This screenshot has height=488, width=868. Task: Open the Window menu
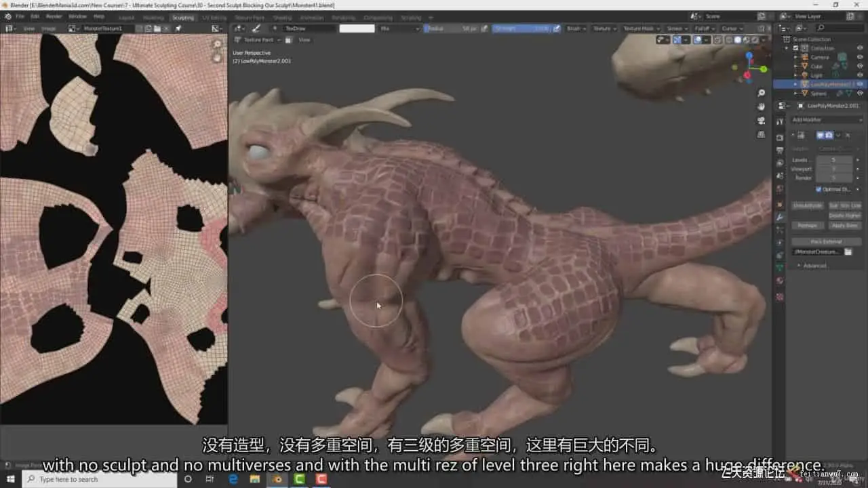(77, 16)
